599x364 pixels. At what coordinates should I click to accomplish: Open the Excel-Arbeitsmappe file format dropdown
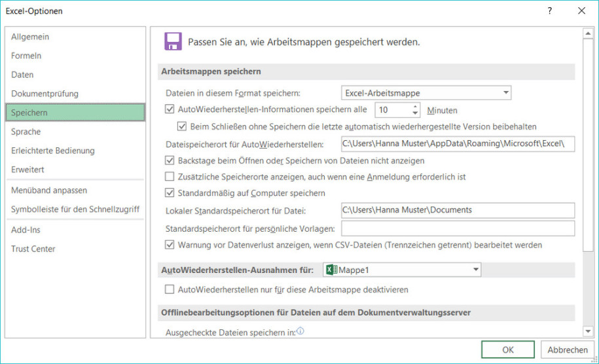[426, 93]
